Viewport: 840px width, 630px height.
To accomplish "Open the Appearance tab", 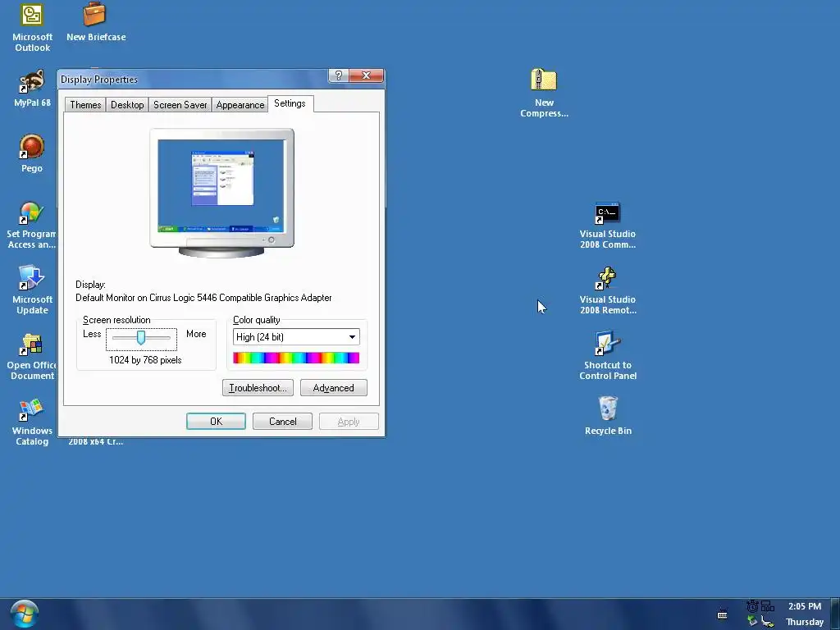I will pyautogui.click(x=240, y=104).
